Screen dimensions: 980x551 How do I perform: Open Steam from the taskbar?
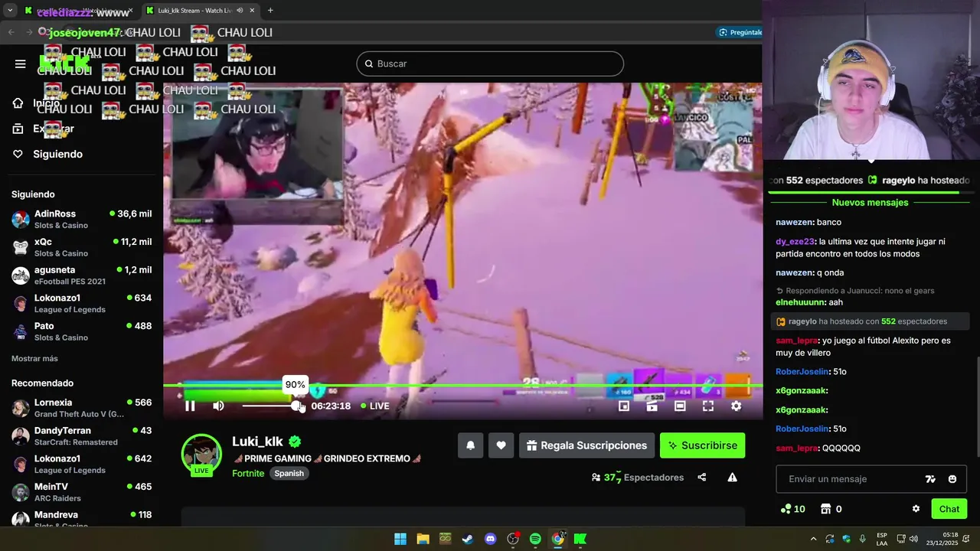pos(467,539)
